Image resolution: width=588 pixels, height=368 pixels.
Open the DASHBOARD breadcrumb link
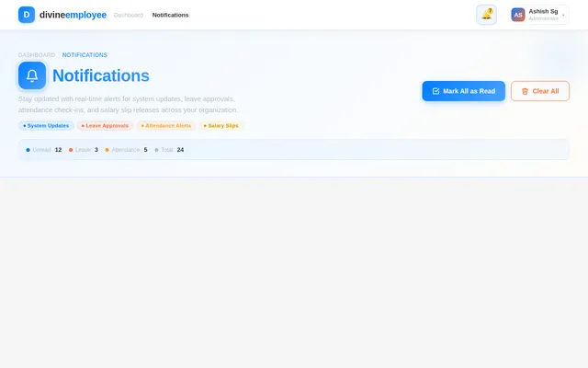tap(37, 55)
